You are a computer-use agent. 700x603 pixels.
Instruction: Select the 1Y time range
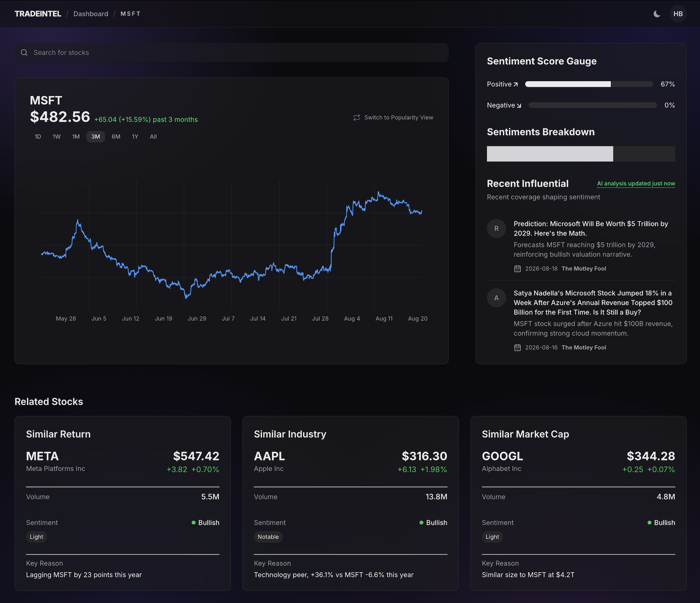click(135, 137)
